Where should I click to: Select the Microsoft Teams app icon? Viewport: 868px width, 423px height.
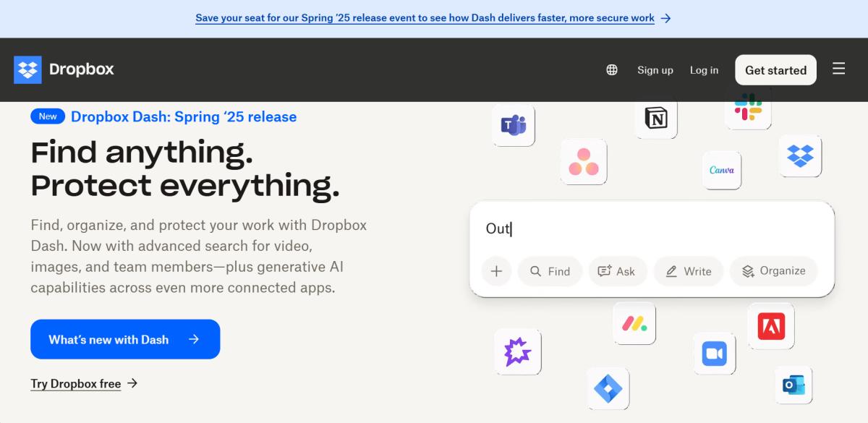[x=514, y=124]
